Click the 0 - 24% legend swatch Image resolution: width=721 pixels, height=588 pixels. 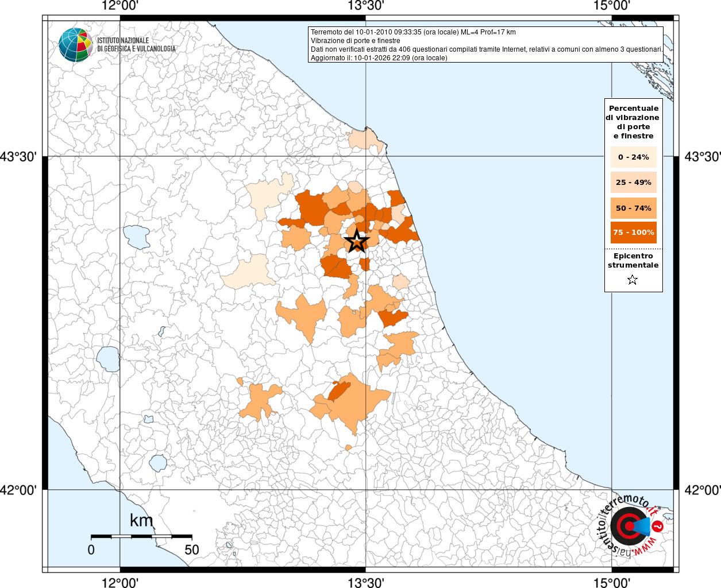[x=633, y=157]
